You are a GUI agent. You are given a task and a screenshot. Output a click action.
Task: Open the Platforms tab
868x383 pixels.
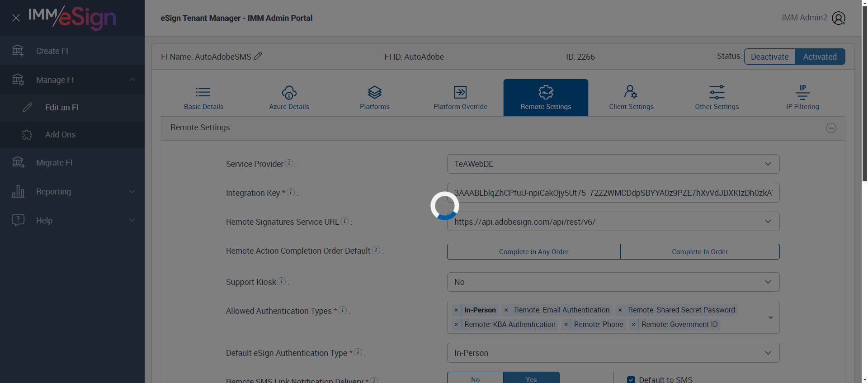tap(375, 98)
